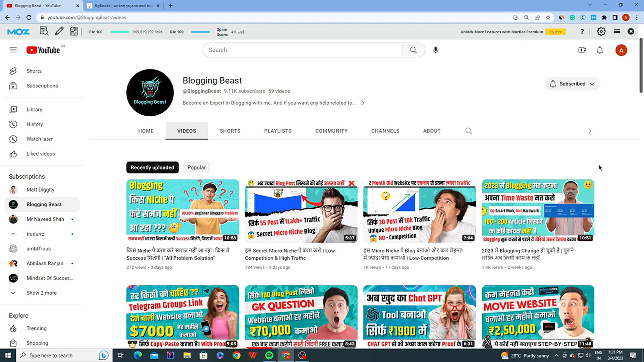Open the YouTube hamburger guide menu

[x=13, y=50]
